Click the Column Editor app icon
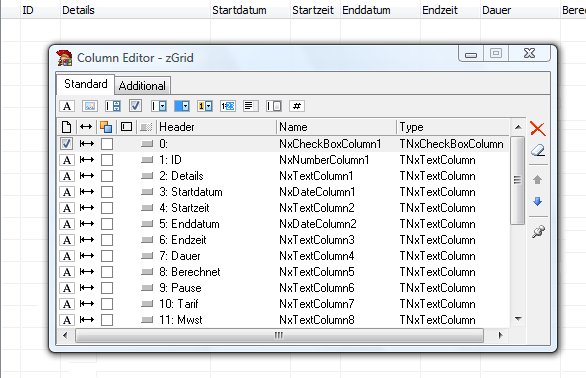The height and width of the screenshot is (378, 586). (x=64, y=58)
